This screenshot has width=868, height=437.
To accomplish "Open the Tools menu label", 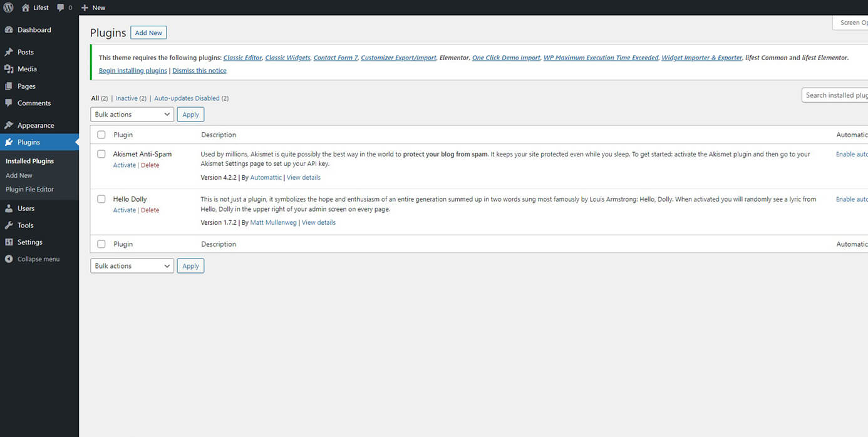I will pos(26,225).
